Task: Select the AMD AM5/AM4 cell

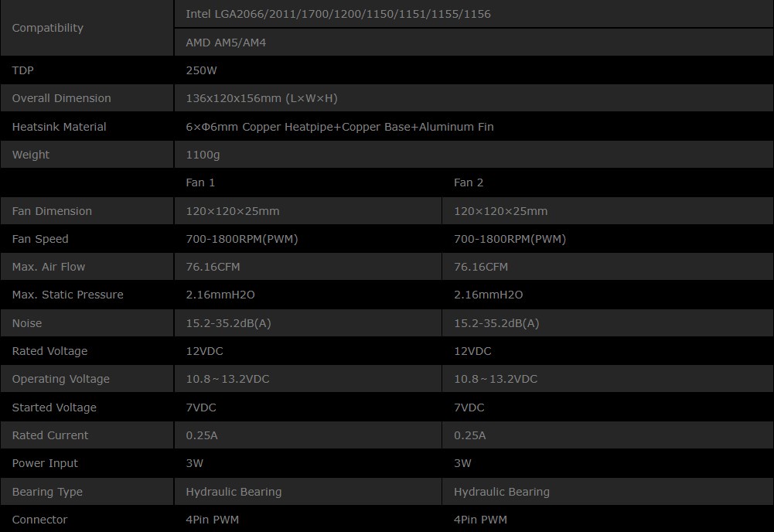Action: pyautogui.click(x=226, y=43)
